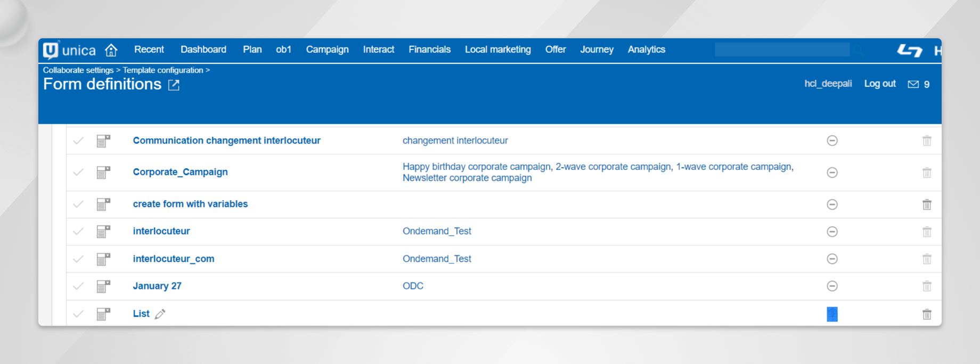Click the search magnifier icon
Screen dimensions: 980x364
pyautogui.click(x=857, y=50)
